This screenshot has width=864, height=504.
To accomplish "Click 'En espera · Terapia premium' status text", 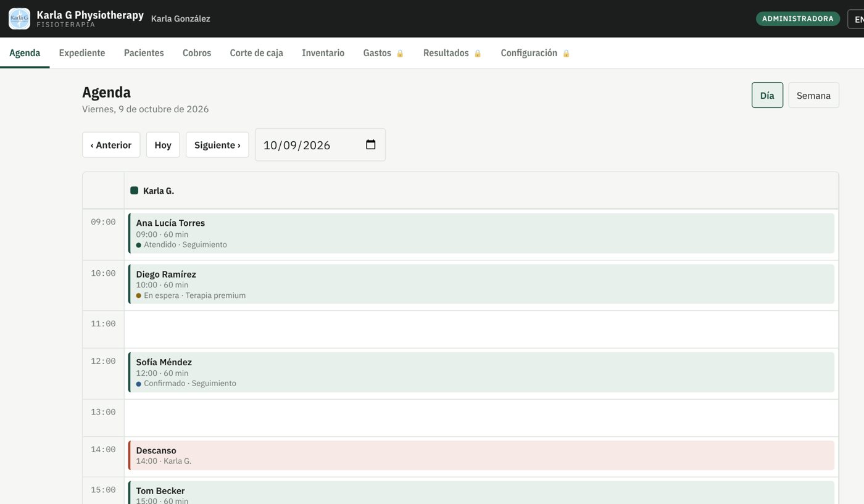I will point(194,295).
